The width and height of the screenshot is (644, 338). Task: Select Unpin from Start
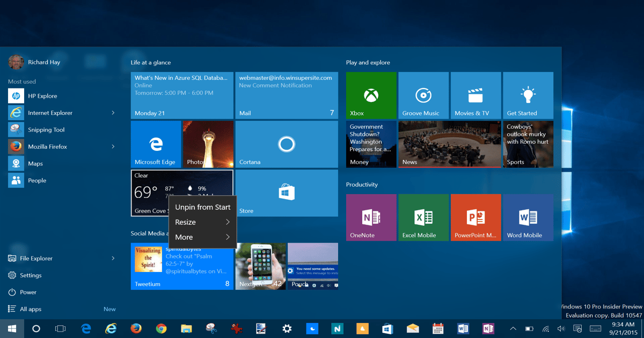coord(202,207)
